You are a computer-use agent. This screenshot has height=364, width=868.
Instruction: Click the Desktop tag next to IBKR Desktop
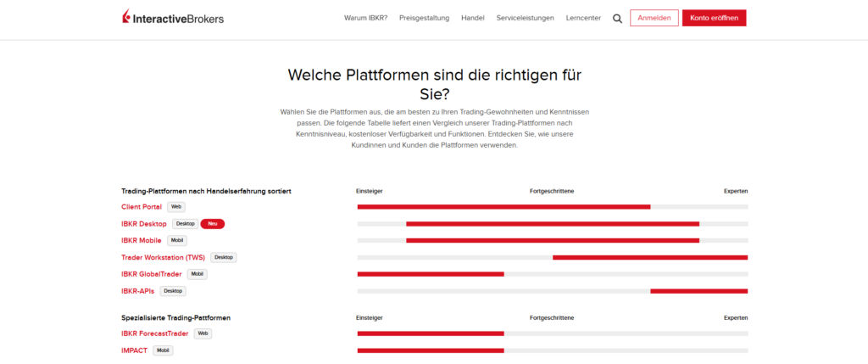tap(185, 224)
